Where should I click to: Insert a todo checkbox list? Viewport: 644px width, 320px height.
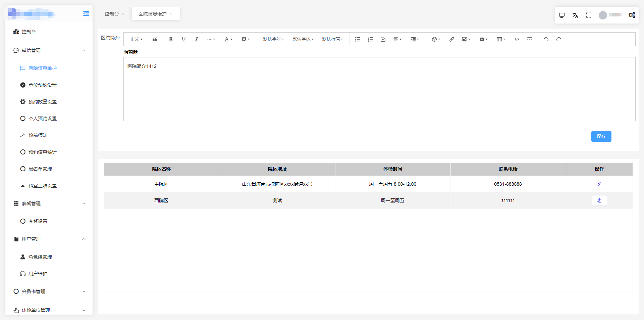383,39
